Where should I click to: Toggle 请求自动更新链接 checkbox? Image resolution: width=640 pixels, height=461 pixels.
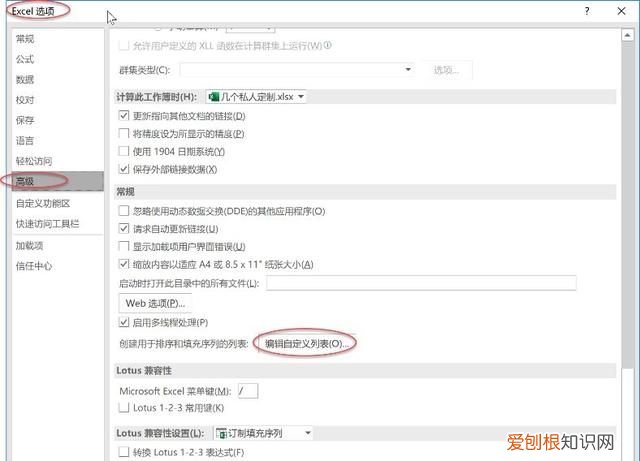(124, 229)
